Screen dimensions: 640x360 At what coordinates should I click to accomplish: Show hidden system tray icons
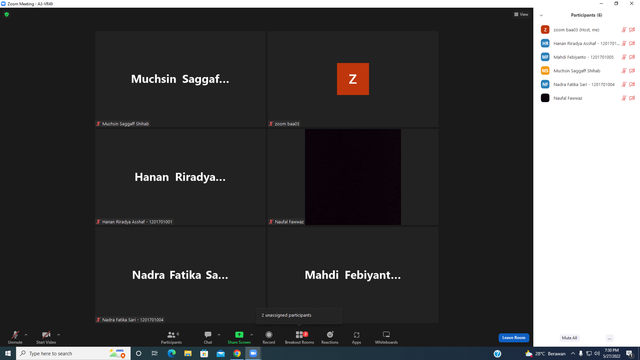pos(573,353)
